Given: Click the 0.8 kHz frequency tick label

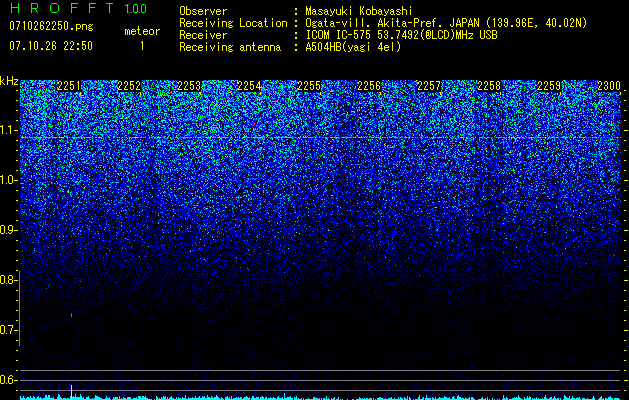Looking at the screenshot, I should tap(7, 280).
